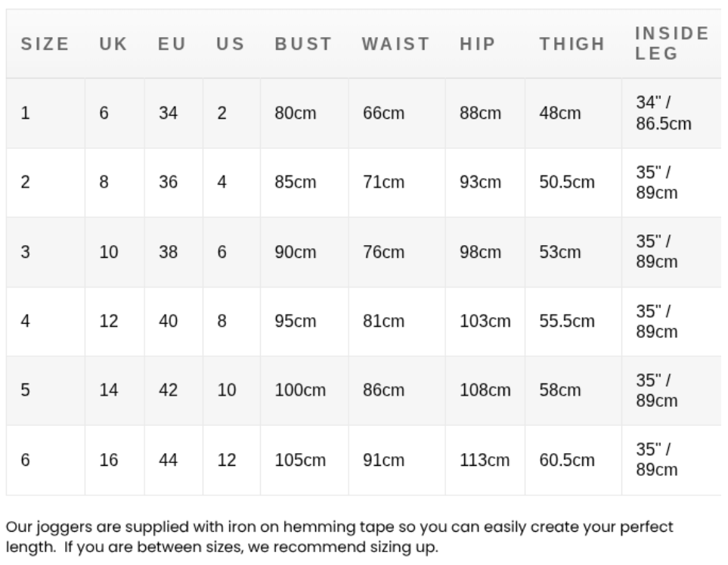Viewport: 728px width, 565px height.
Task: Click the 100cm bust measurement
Action: (299, 390)
